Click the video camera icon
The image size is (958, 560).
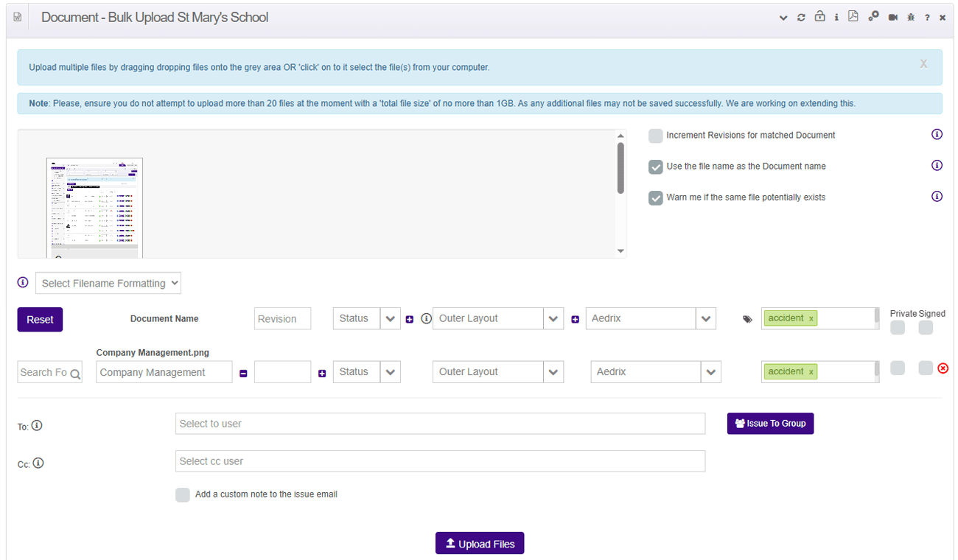[x=893, y=18]
